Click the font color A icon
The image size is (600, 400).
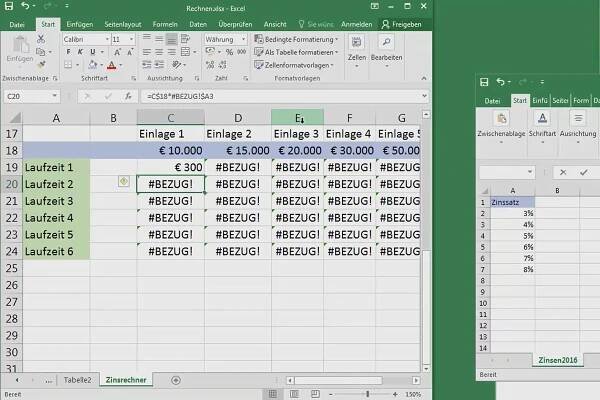coord(112,63)
